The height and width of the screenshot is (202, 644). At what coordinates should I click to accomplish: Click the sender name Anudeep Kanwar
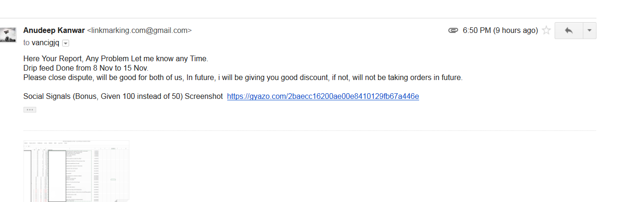coord(54,31)
